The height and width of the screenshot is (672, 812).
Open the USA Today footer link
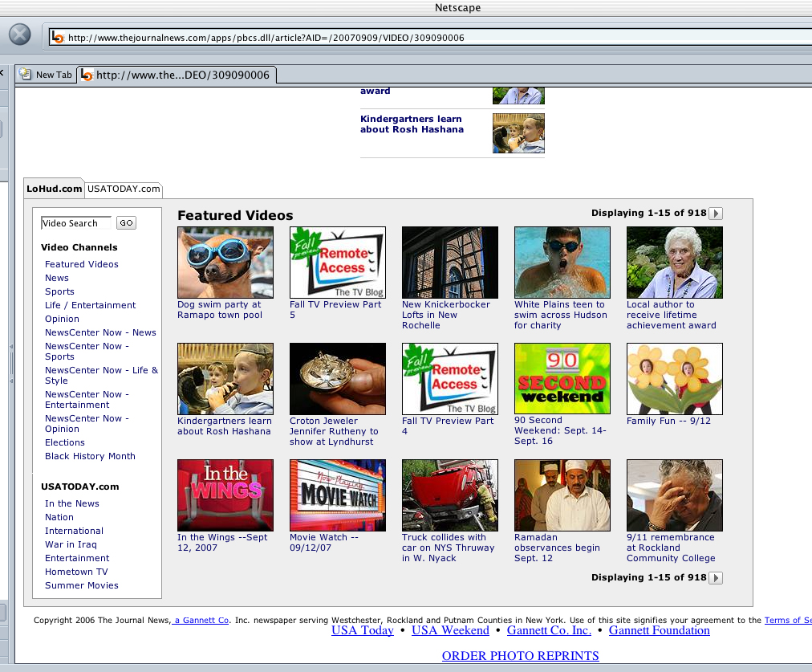click(x=363, y=630)
